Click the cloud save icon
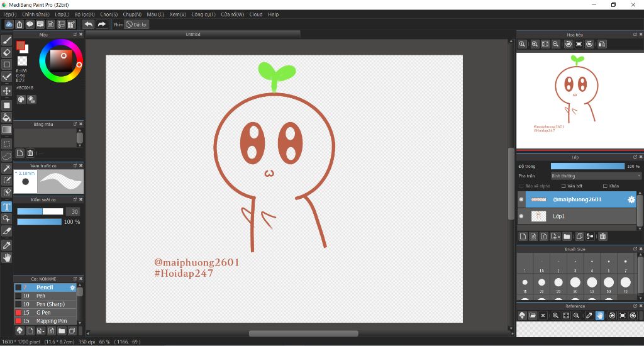Viewport: 644px width, 346px height. coord(9,25)
